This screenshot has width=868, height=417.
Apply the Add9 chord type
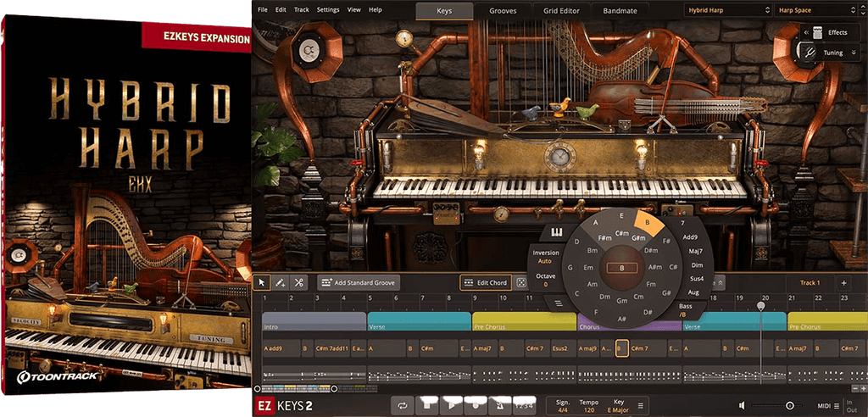click(x=690, y=237)
